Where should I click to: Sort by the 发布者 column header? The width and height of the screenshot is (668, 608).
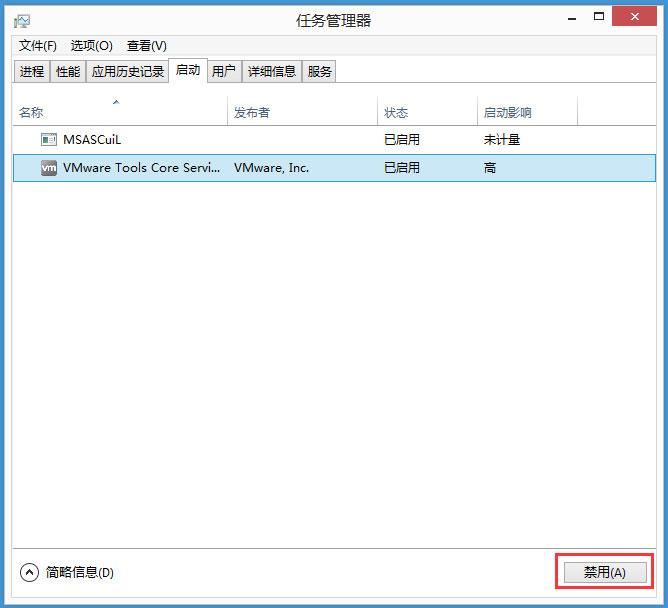click(302, 112)
